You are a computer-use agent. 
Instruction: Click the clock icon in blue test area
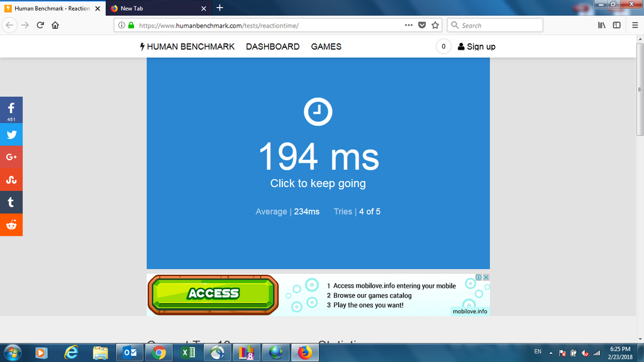[x=318, y=112]
